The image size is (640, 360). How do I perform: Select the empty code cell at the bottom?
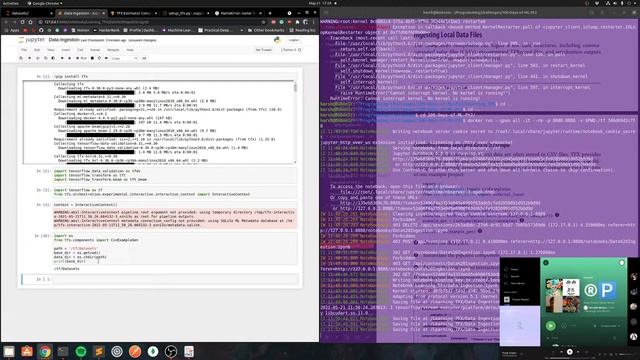click(x=176, y=279)
